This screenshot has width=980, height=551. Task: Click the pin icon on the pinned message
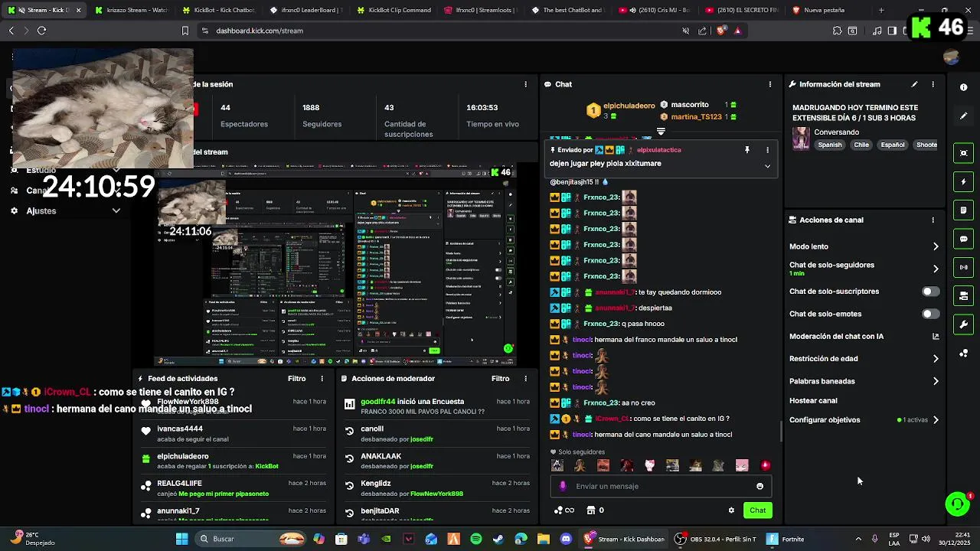[x=747, y=150]
